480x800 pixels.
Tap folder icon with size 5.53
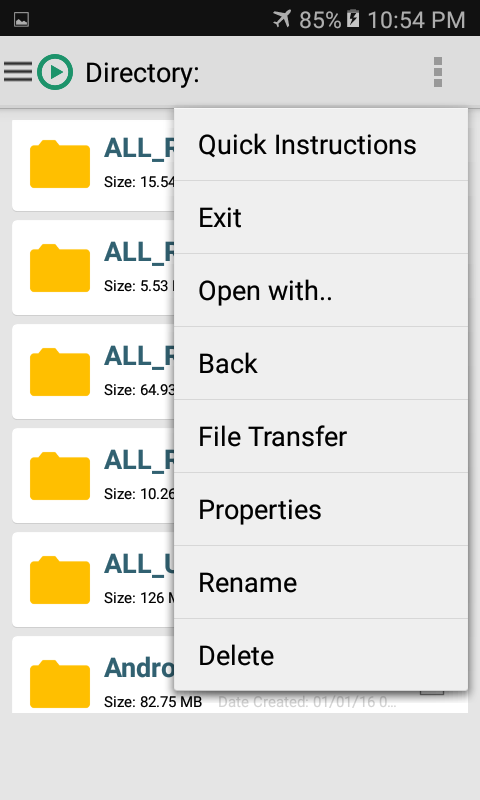(60, 268)
